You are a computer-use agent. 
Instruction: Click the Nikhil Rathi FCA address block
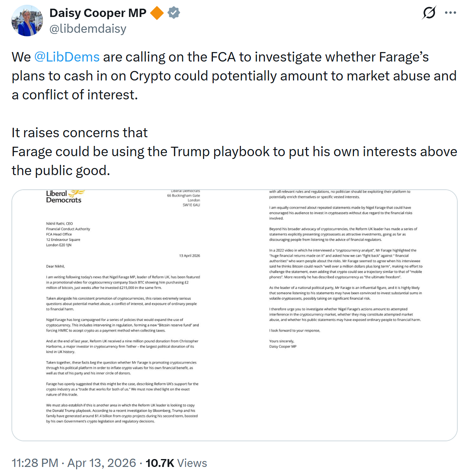(x=68, y=234)
